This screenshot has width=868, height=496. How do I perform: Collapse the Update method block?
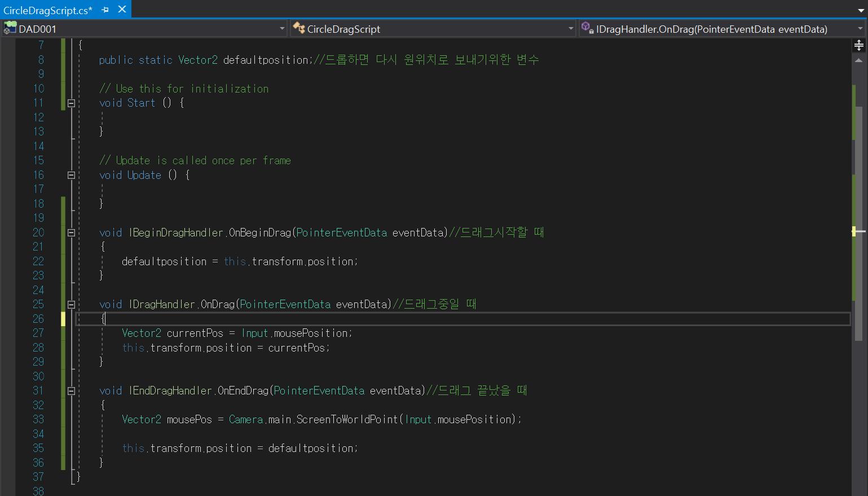[x=71, y=175]
